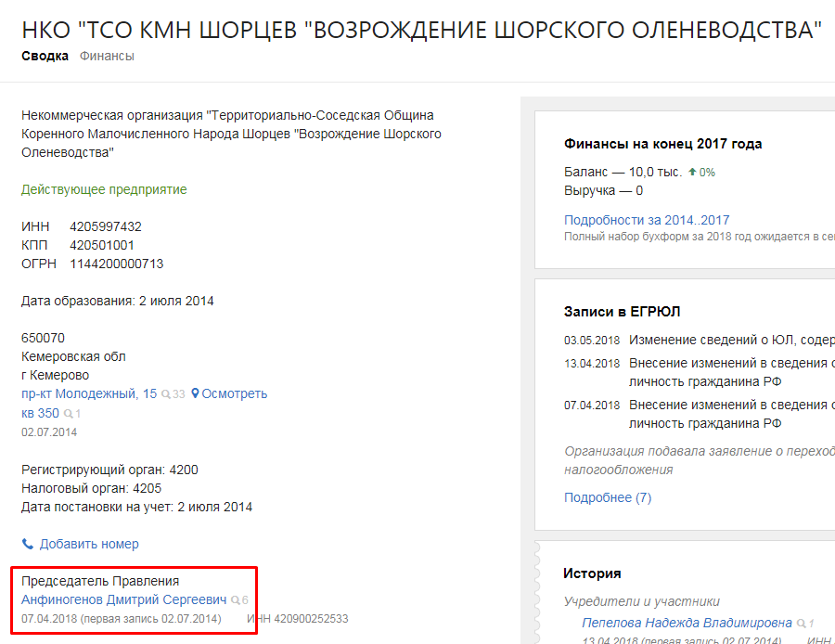Screen dimensions: 835x644
Task: Select the ИНН value 4205997432
Action: [106, 226]
